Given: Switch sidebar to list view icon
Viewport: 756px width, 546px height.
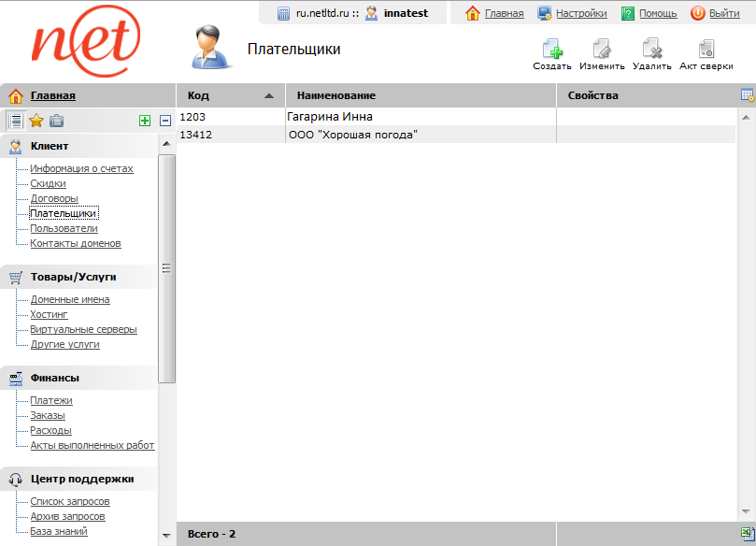Looking at the screenshot, I should point(15,120).
